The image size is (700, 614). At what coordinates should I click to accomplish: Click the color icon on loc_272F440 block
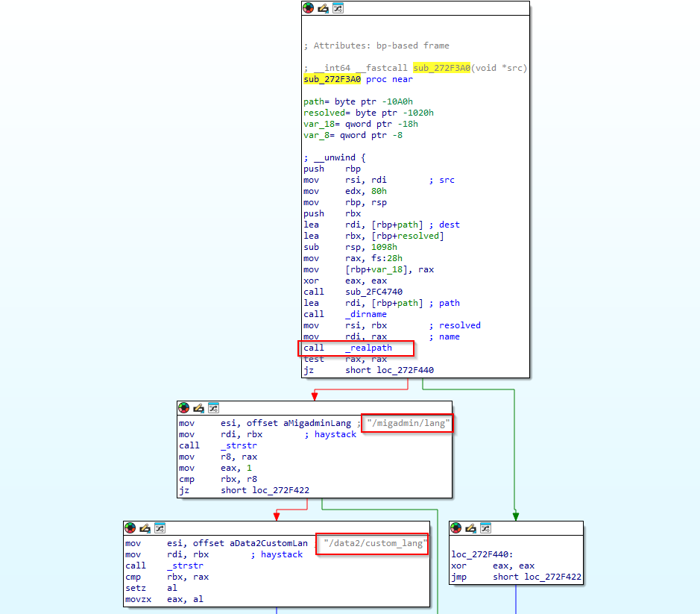coord(456,528)
